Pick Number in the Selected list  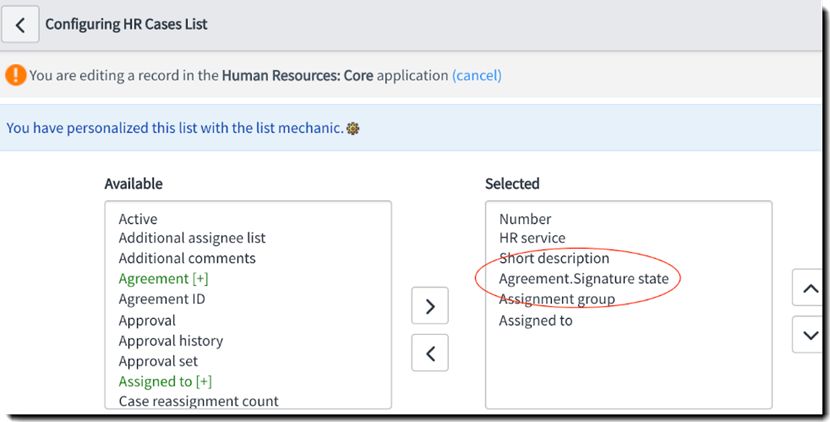point(525,219)
